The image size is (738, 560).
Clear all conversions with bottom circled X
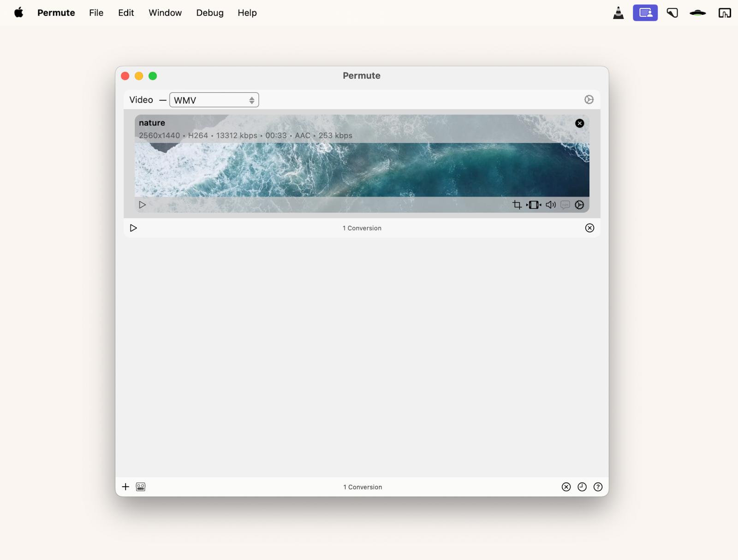coord(566,487)
